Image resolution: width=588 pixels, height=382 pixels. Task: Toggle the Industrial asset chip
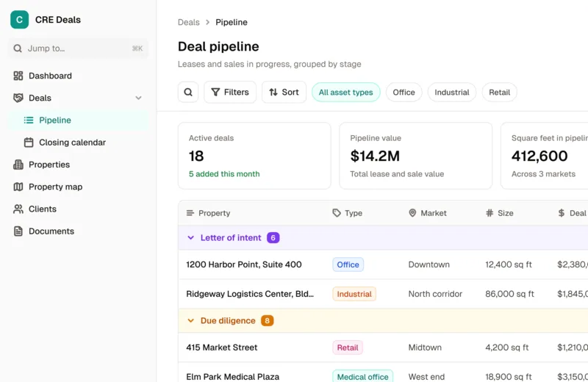click(x=452, y=93)
